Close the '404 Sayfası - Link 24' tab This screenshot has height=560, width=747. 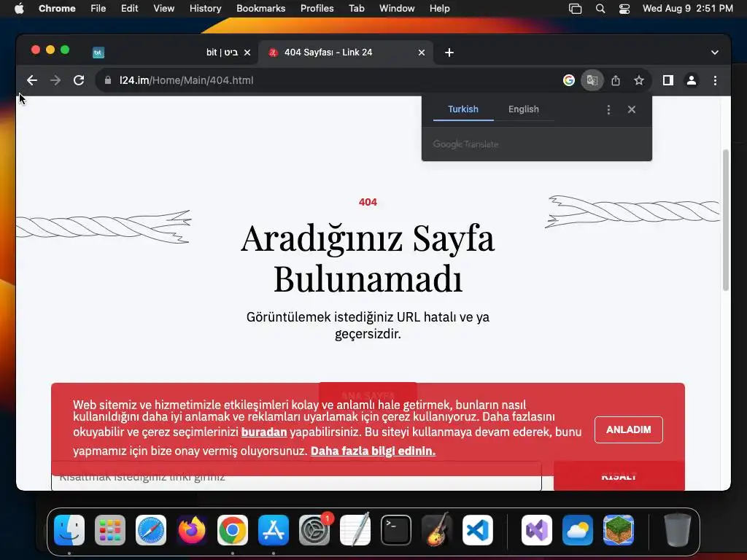pyautogui.click(x=422, y=52)
